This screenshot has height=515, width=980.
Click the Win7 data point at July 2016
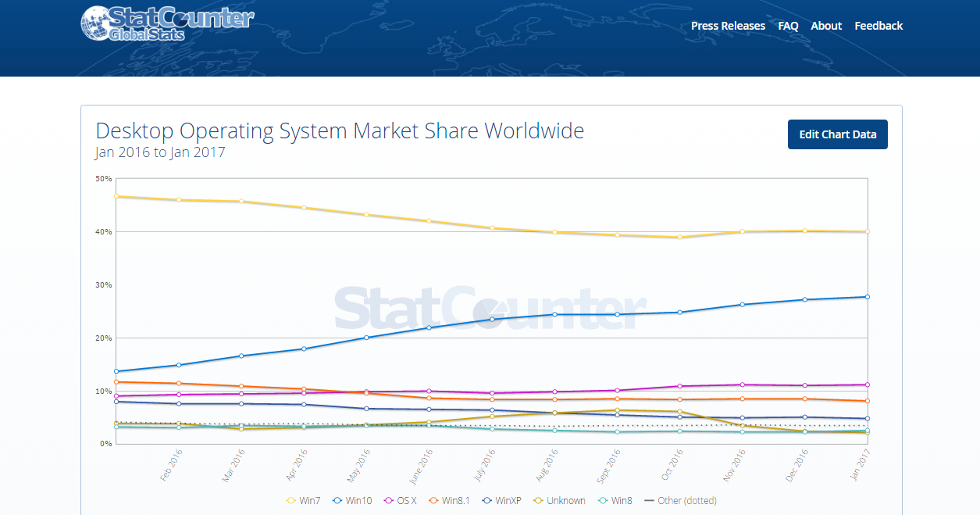(492, 228)
